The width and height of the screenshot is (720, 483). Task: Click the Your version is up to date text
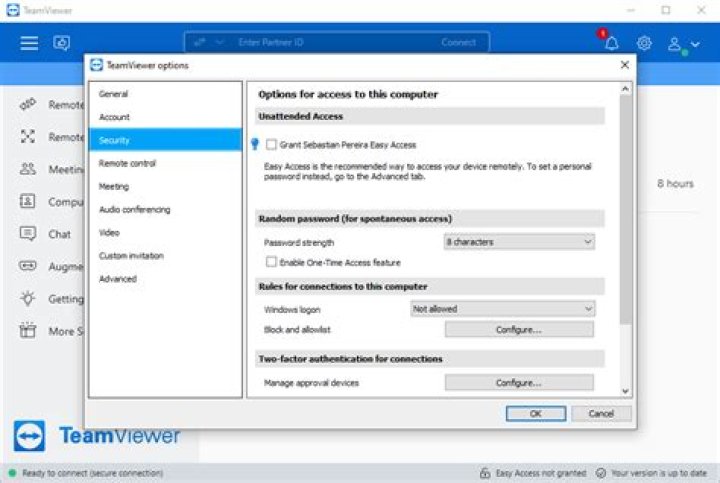pos(659,473)
